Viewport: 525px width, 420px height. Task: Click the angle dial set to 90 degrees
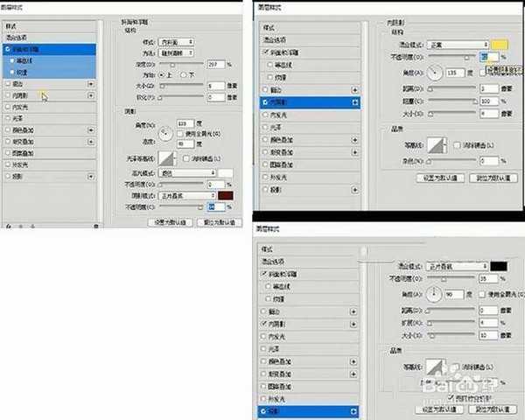[437, 295]
